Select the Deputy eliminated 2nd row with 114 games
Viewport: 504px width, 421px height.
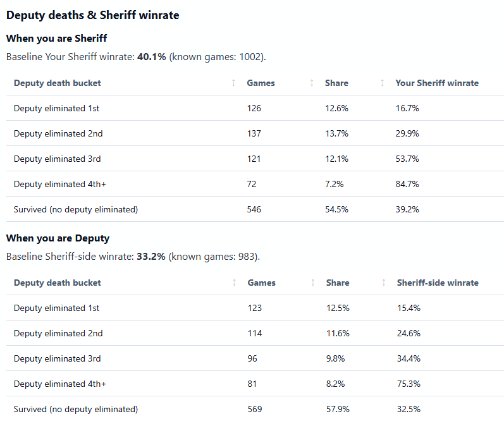(x=255, y=333)
